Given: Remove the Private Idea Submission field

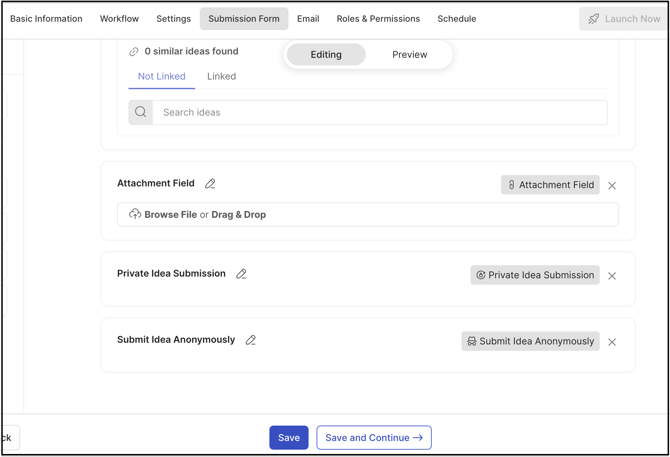Looking at the screenshot, I should click(612, 275).
